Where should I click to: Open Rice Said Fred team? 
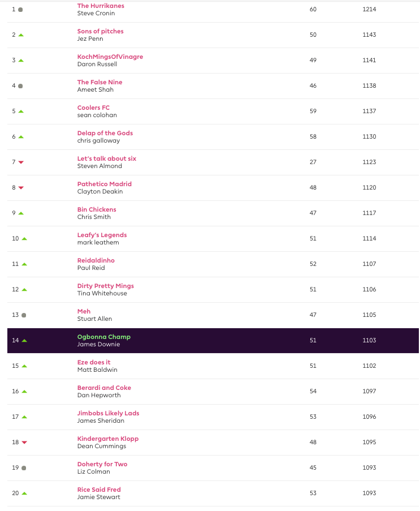pyautogui.click(x=99, y=489)
